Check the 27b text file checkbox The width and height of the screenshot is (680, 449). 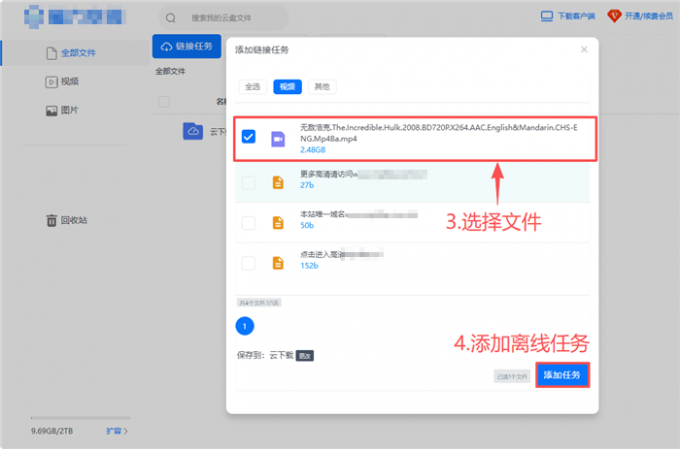tap(248, 183)
